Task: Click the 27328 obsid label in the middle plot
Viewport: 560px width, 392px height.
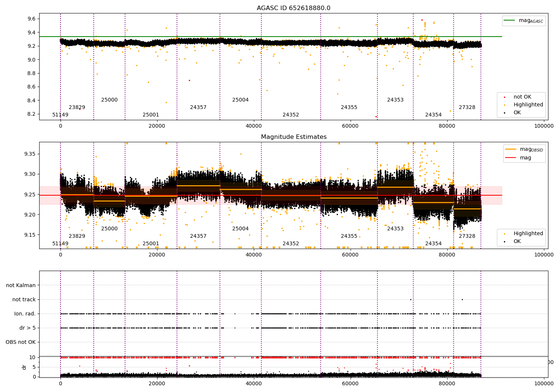Action: point(467,236)
